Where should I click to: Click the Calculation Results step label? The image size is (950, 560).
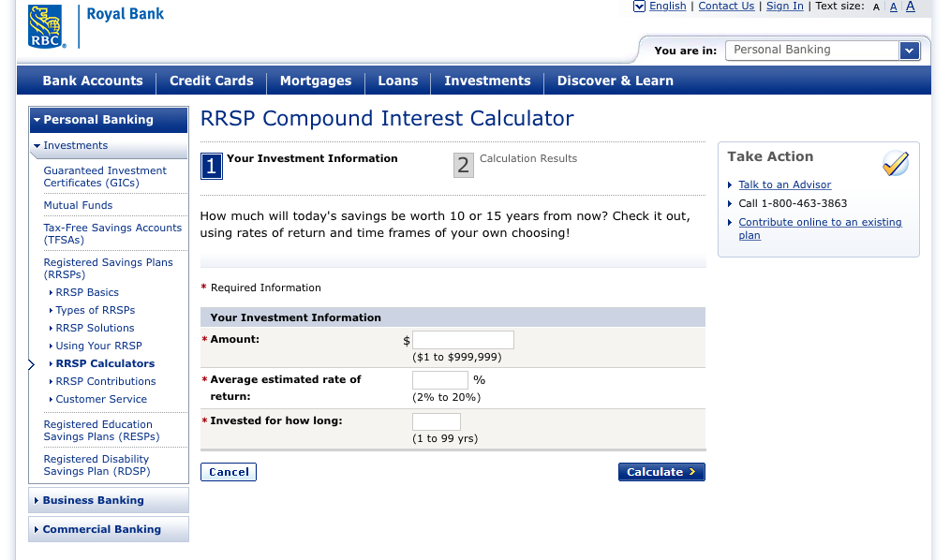(x=528, y=158)
